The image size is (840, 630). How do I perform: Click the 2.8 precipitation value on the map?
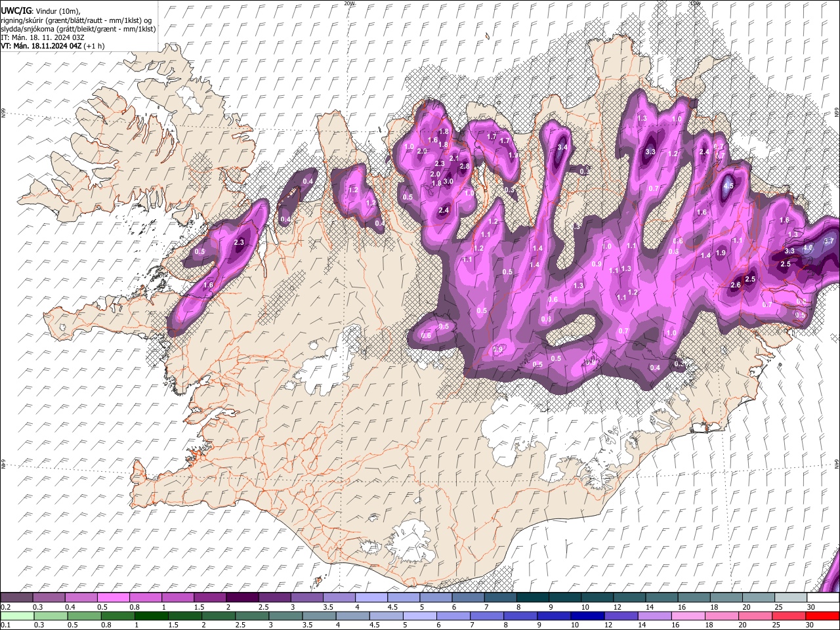[465, 167]
